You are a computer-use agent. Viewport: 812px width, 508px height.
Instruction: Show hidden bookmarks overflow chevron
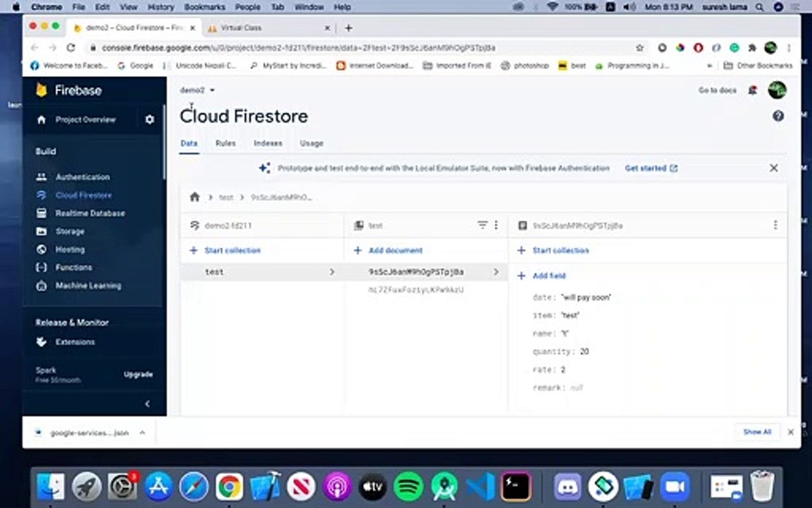coord(710,66)
